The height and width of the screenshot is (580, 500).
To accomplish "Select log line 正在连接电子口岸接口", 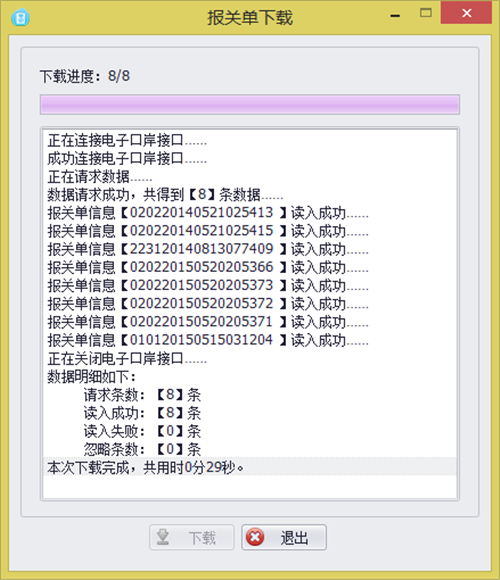I will 127,141.
